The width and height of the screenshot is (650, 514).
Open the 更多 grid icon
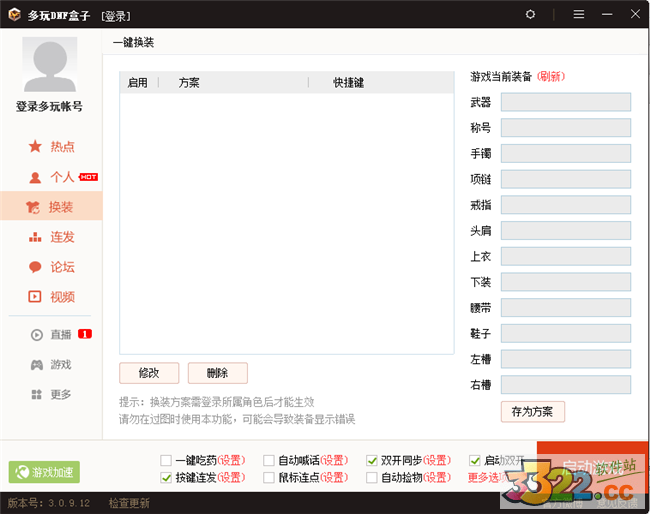pyautogui.click(x=36, y=394)
